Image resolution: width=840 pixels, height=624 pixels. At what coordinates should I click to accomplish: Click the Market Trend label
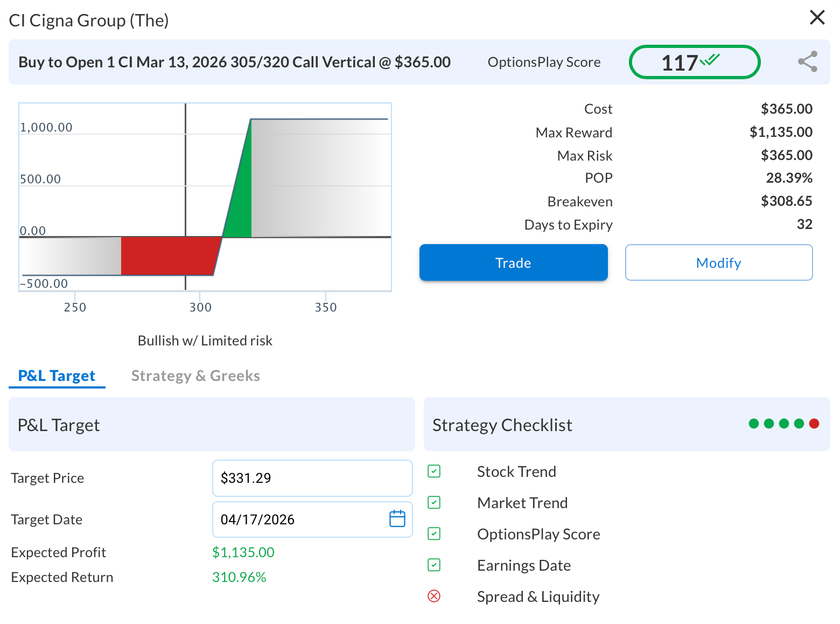[522, 503]
